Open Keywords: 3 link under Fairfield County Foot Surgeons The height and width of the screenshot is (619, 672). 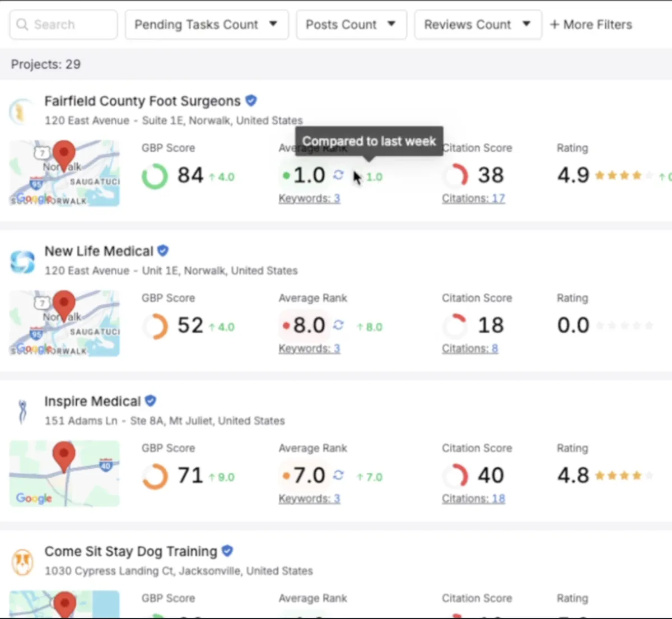coord(309,198)
